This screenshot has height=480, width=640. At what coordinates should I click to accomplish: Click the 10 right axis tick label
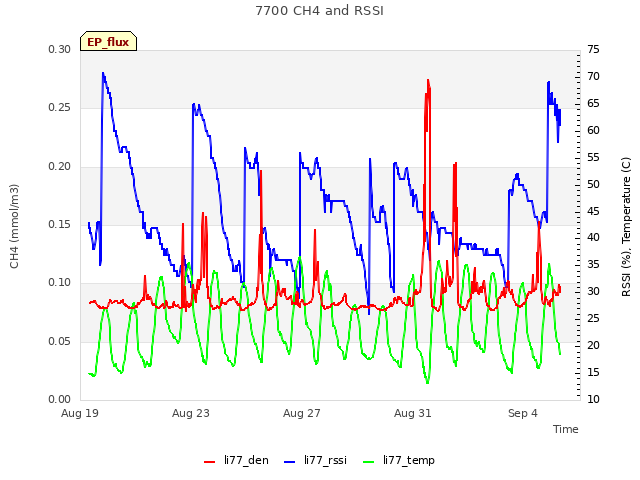click(x=593, y=399)
